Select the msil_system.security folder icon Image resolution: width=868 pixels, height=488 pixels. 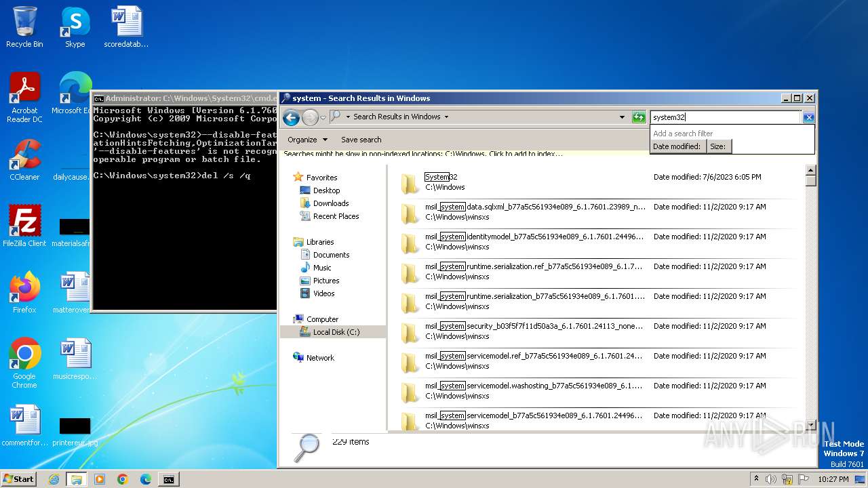pos(410,332)
